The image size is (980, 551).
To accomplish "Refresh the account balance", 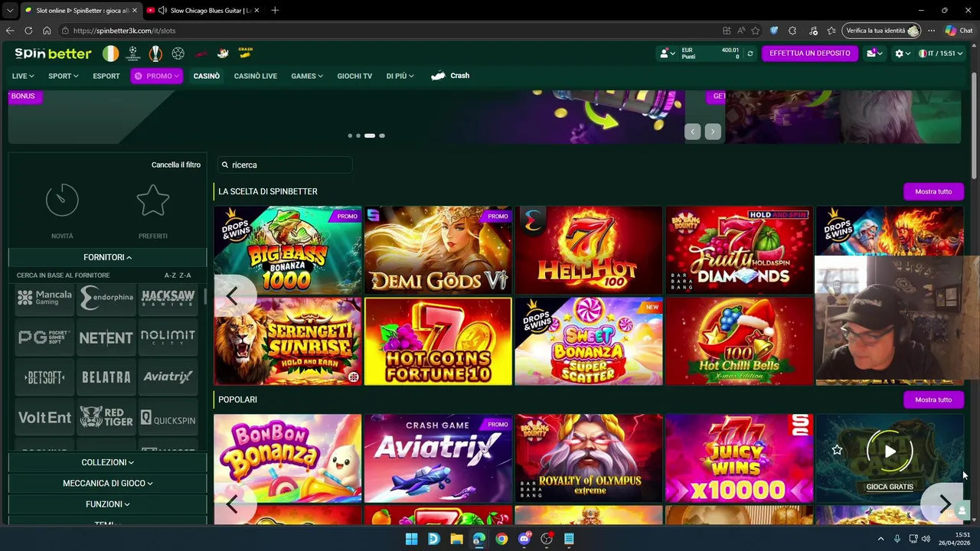I will (x=750, y=54).
